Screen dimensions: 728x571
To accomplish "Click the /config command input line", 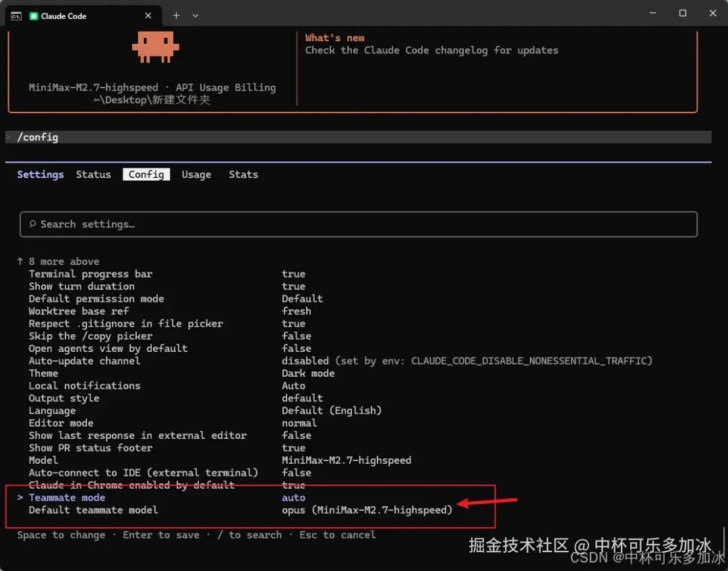I will (x=359, y=137).
